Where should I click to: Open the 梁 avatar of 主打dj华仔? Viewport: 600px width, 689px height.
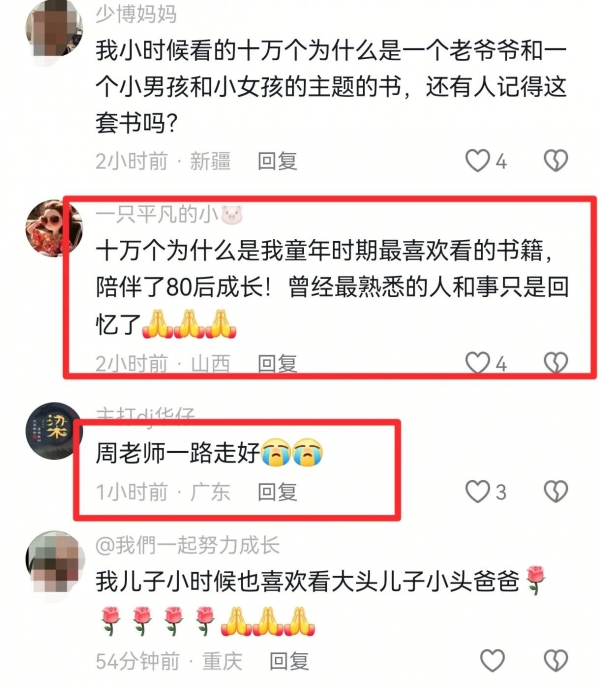point(54,431)
